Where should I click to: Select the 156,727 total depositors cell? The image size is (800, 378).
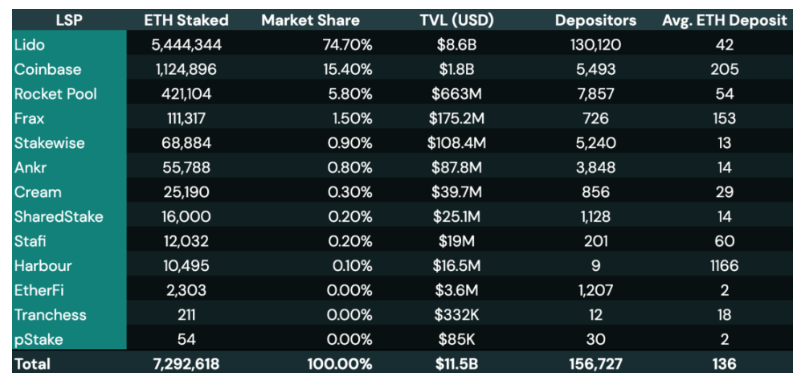click(595, 364)
